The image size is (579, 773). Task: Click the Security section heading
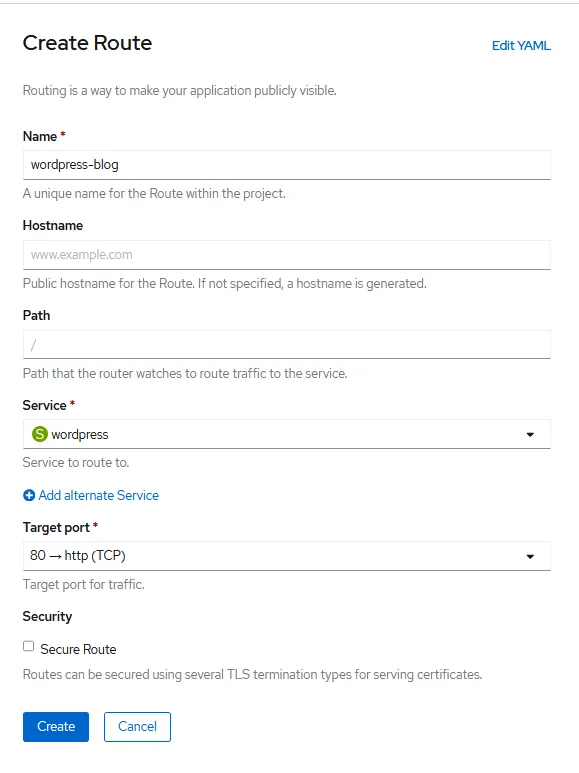(x=47, y=616)
